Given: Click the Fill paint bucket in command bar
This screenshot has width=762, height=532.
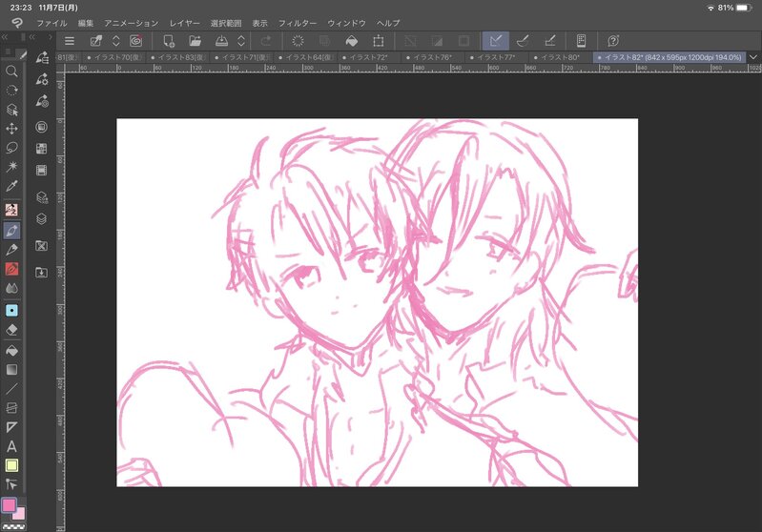Looking at the screenshot, I should pos(351,41).
